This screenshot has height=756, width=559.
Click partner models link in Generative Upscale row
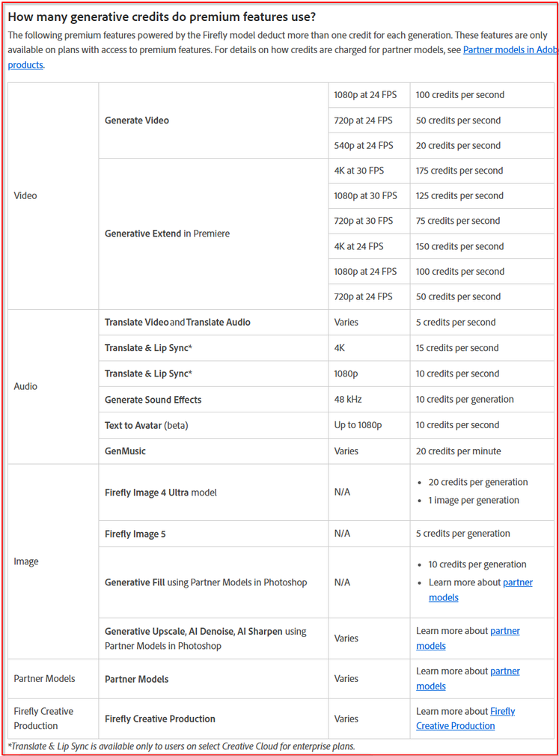[x=505, y=631]
